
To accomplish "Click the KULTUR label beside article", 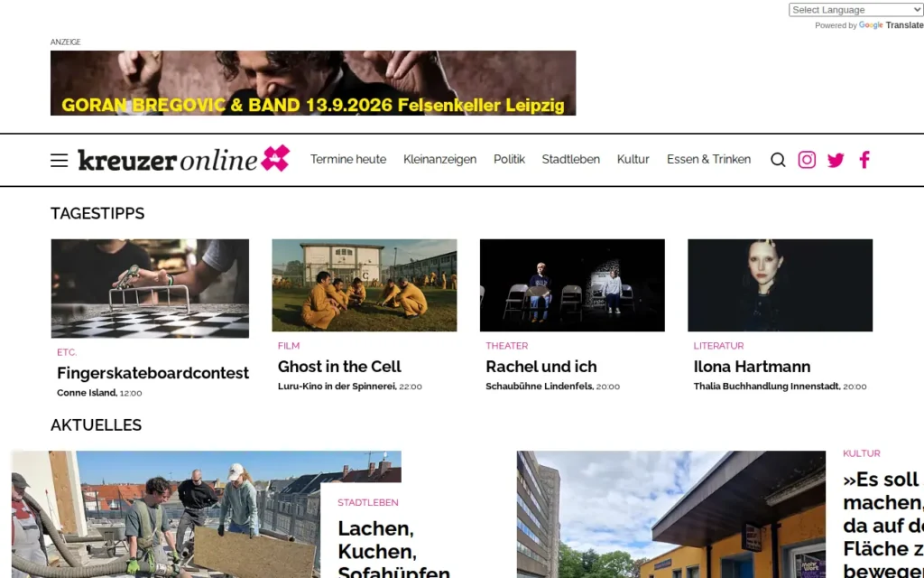I will (x=862, y=453).
